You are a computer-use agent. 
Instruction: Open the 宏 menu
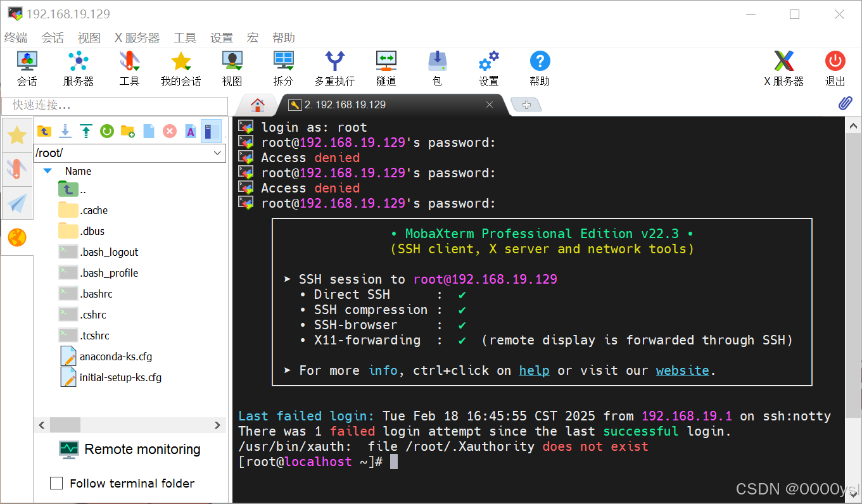pyautogui.click(x=253, y=37)
